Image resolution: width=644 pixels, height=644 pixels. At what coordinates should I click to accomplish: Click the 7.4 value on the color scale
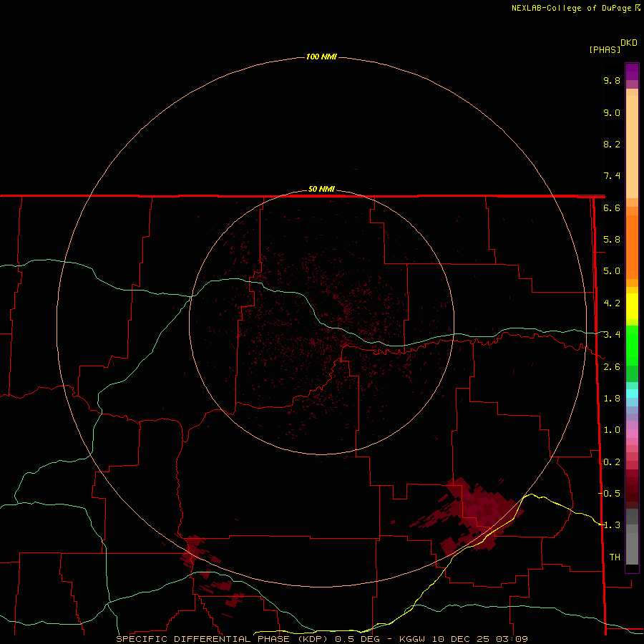coord(612,176)
